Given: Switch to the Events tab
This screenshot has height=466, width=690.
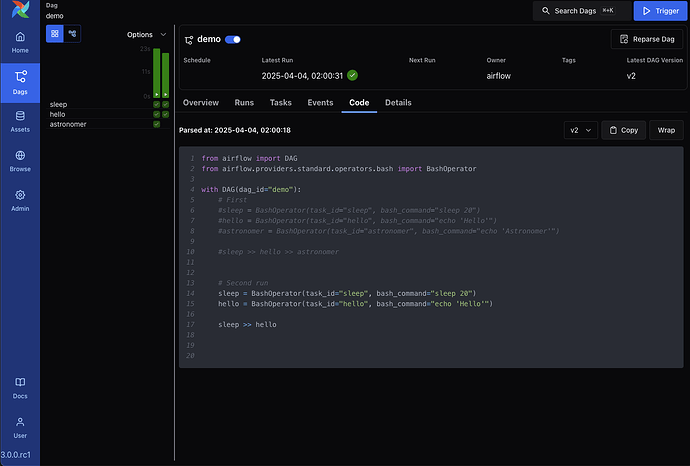Looking at the screenshot, I should coord(320,103).
